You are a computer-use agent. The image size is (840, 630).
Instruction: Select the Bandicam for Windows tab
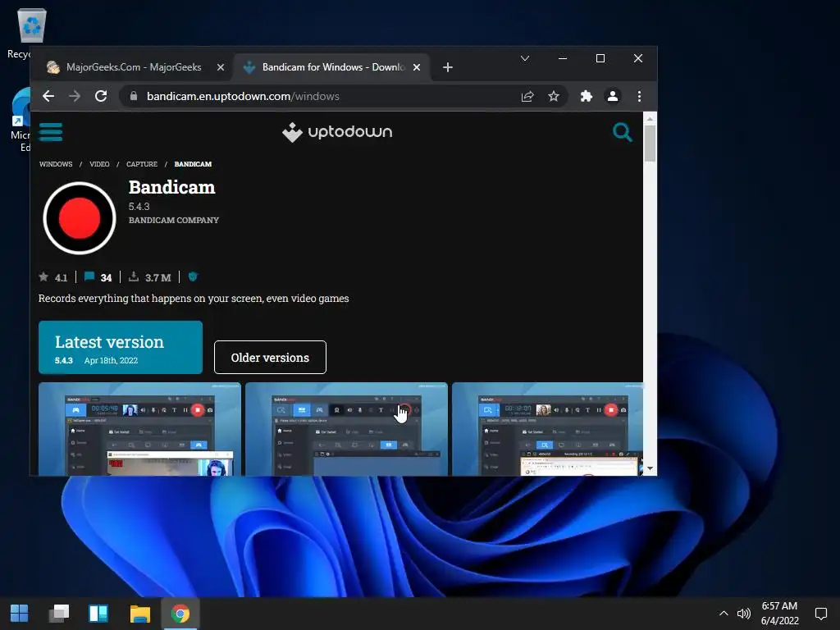coord(331,67)
